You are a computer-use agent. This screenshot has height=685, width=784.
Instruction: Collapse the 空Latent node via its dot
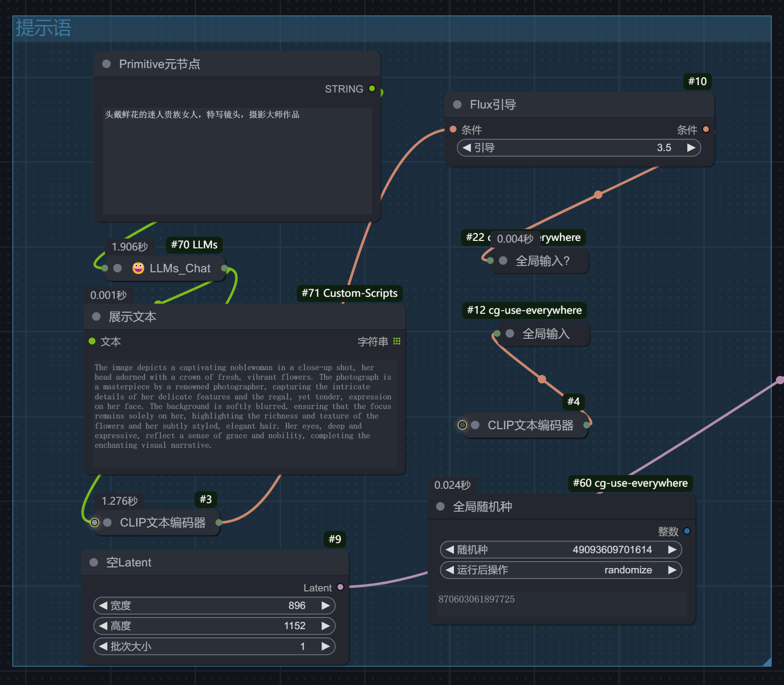(94, 562)
